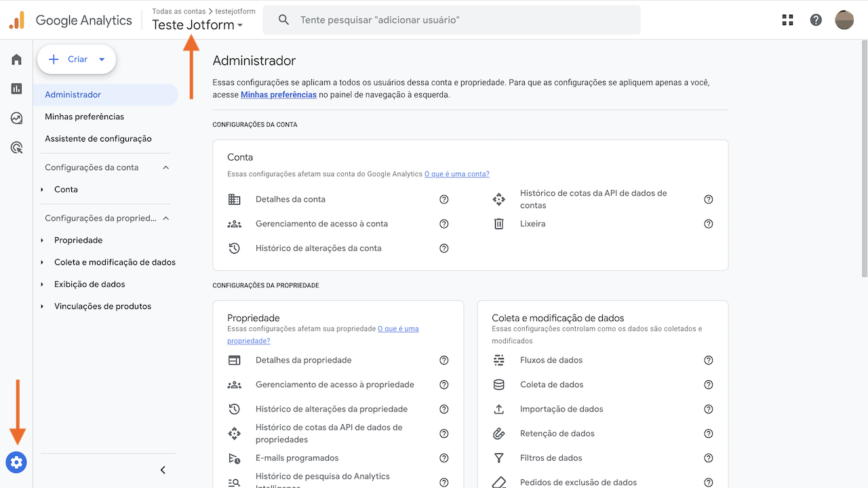
Task: Collapse the left navigation with the chevron
Action: pos(162,469)
